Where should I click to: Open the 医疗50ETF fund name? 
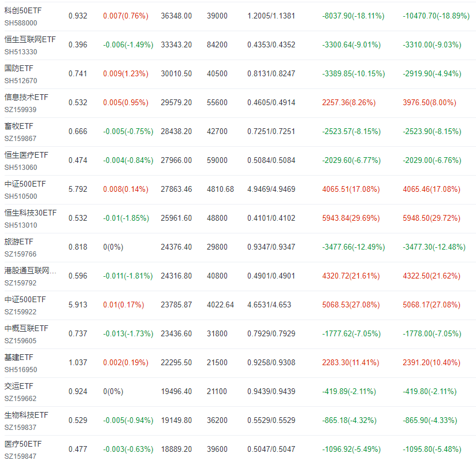pos(23,444)
